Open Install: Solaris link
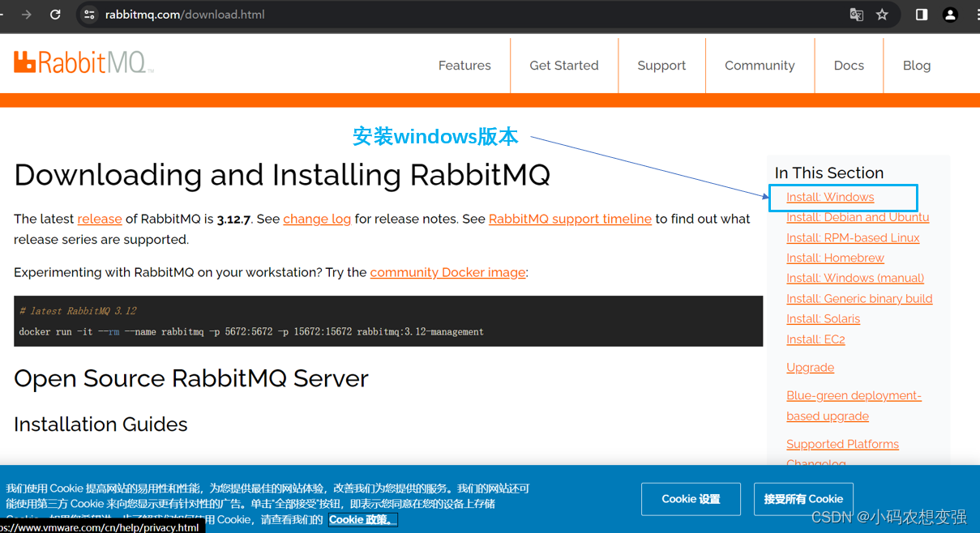 [823, 318]
